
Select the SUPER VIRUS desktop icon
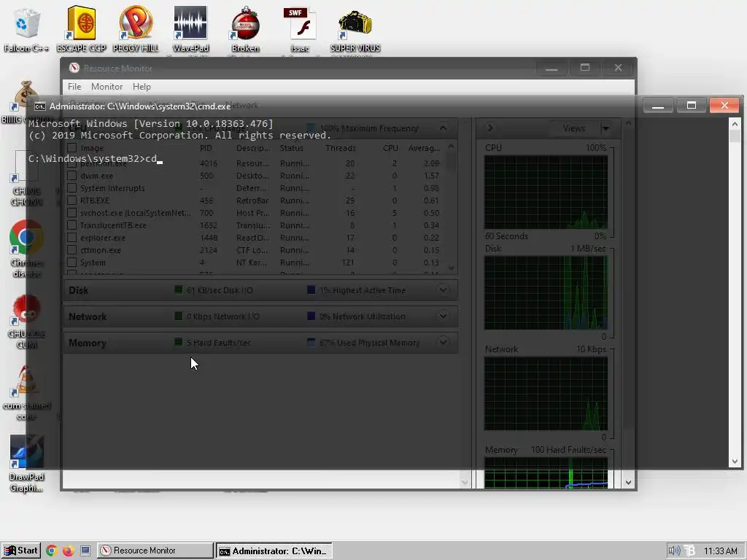[355, 29]
